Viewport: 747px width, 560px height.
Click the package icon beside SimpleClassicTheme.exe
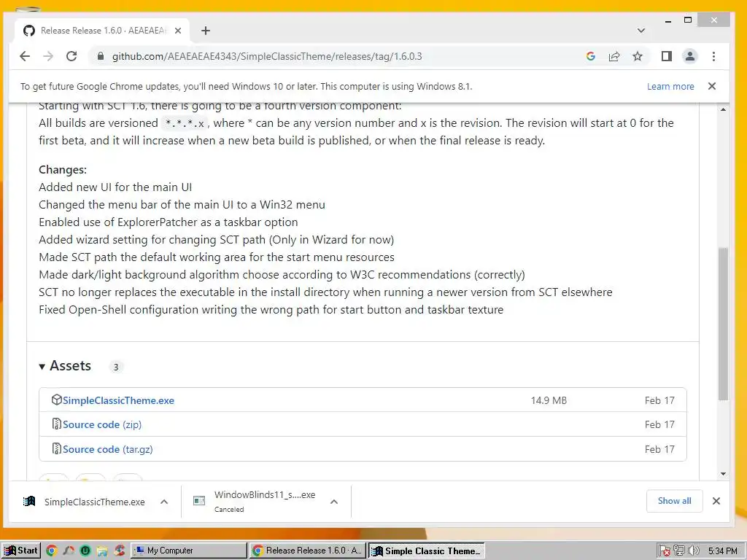pos(57,400)
